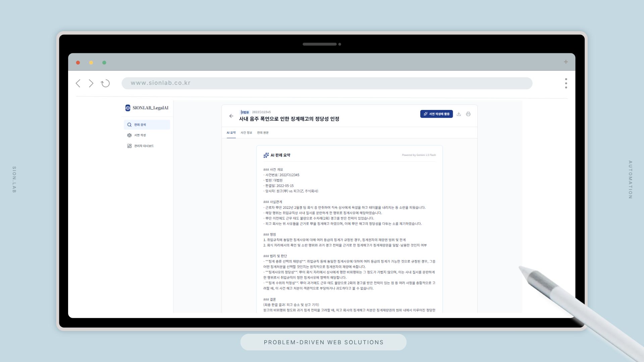Click the sparkle icon beside AI 판례 요약
The height and width of the screenshot is (362, 644).
pyautogui.click(x=266, y=155)
